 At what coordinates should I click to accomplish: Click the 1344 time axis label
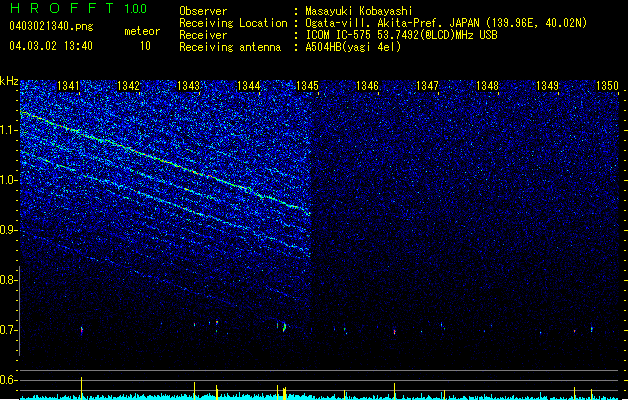[248, 85]
